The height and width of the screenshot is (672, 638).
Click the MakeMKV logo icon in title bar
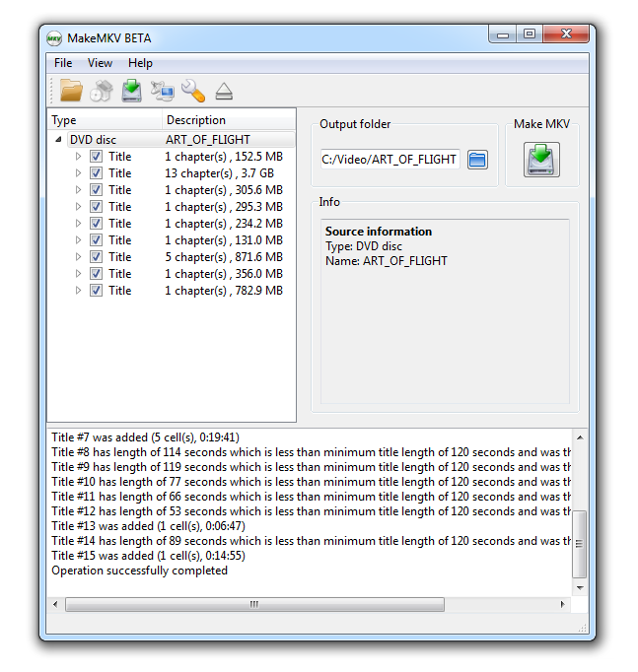(54, 38)
